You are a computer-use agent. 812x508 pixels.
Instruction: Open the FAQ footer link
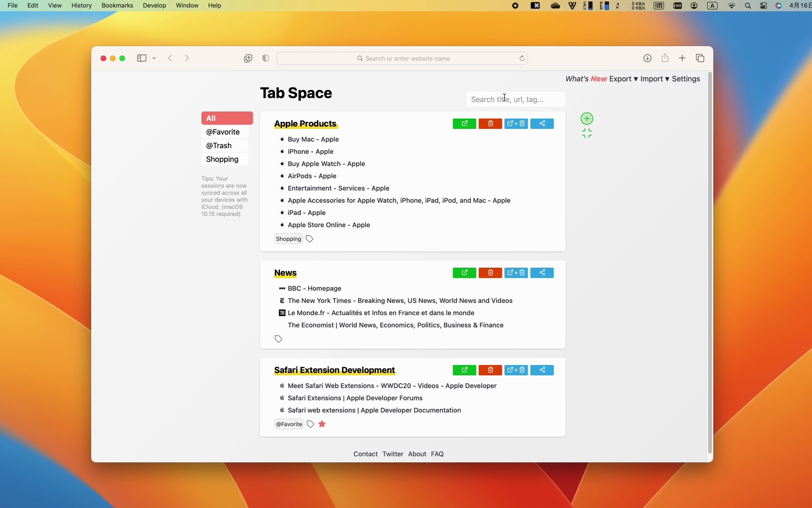(437, 454)
